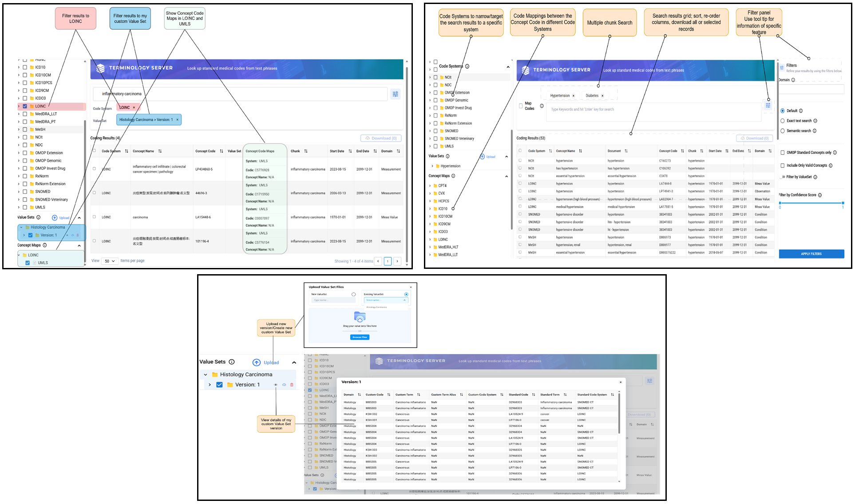Toggle Filter by ValueSet switch
The width and height of the screenshot is (855, 504).
783,177
